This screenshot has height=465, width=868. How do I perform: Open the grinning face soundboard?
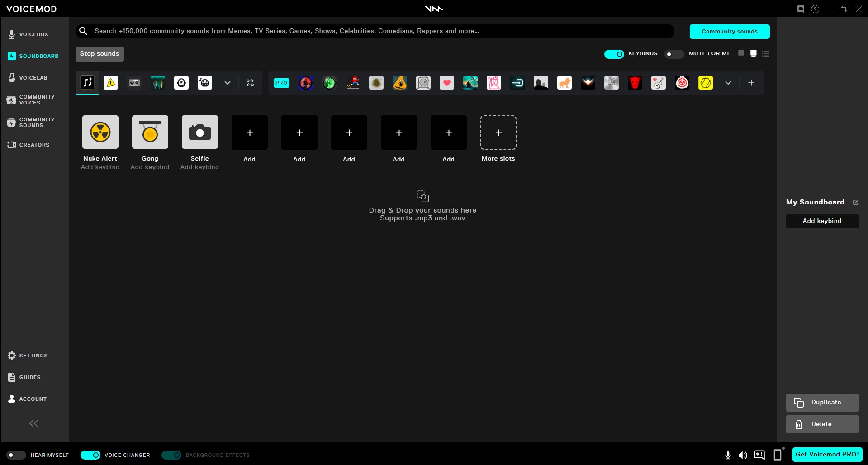pos(205,82)
